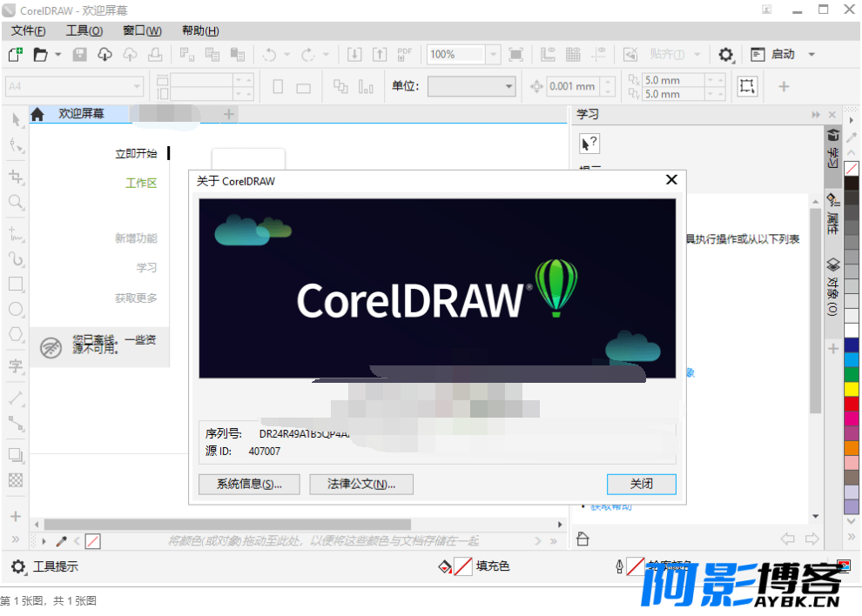Open the 窗口 menu
862x616 pixels.
142,30
